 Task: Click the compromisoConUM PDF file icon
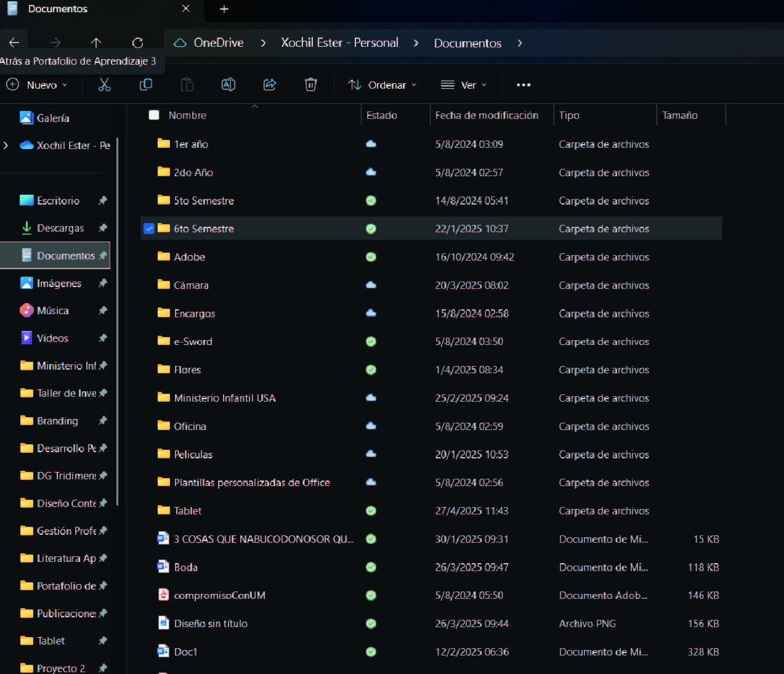coord(163,595)
